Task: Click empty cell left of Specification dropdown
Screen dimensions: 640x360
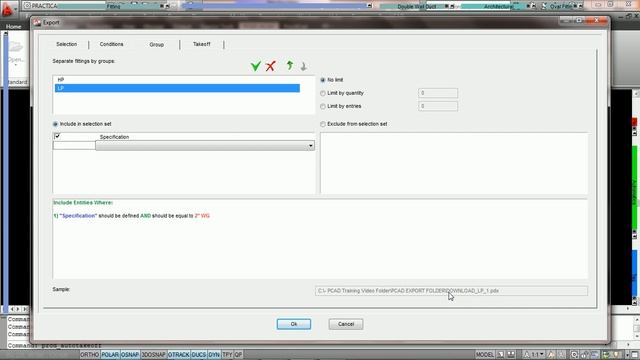Action: (x=74, y=146)
